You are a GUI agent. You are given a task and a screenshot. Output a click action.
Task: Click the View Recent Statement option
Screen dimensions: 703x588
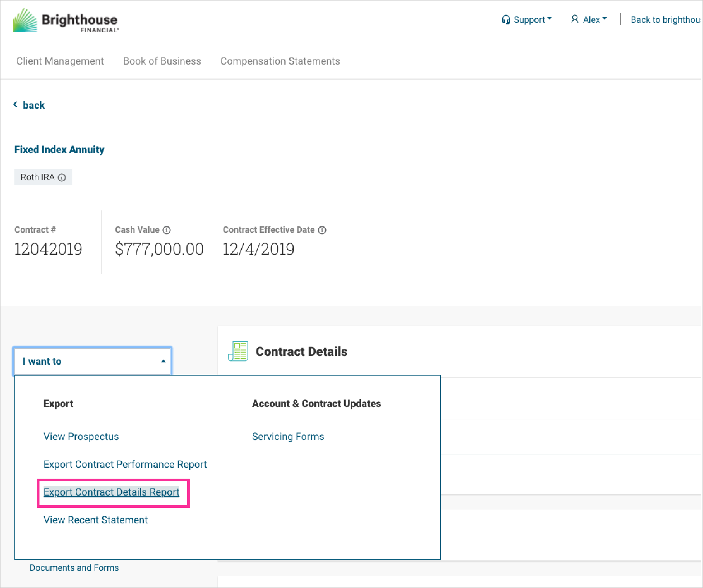(95, 520)
